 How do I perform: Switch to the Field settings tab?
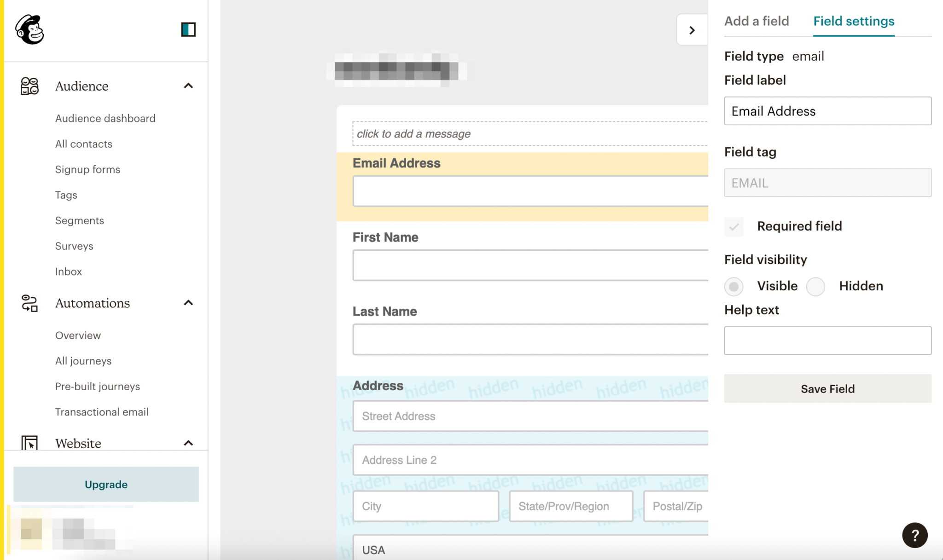[x=854, y=21]
